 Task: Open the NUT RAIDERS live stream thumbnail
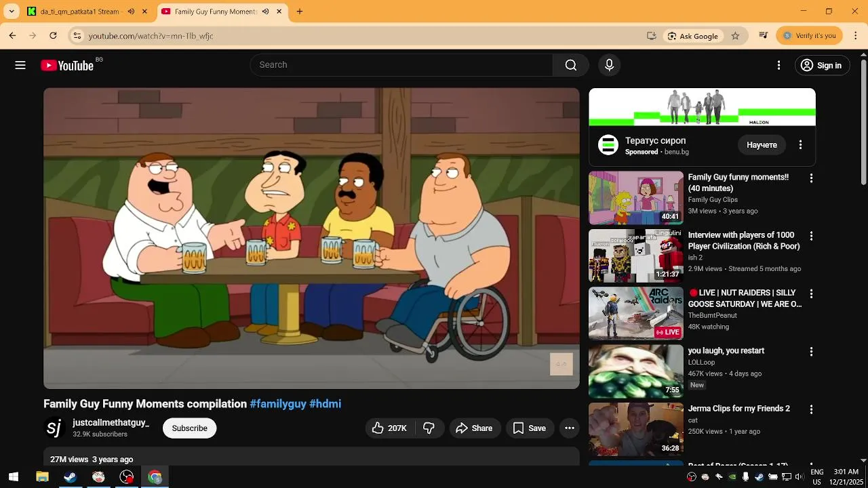pos(636,313)
